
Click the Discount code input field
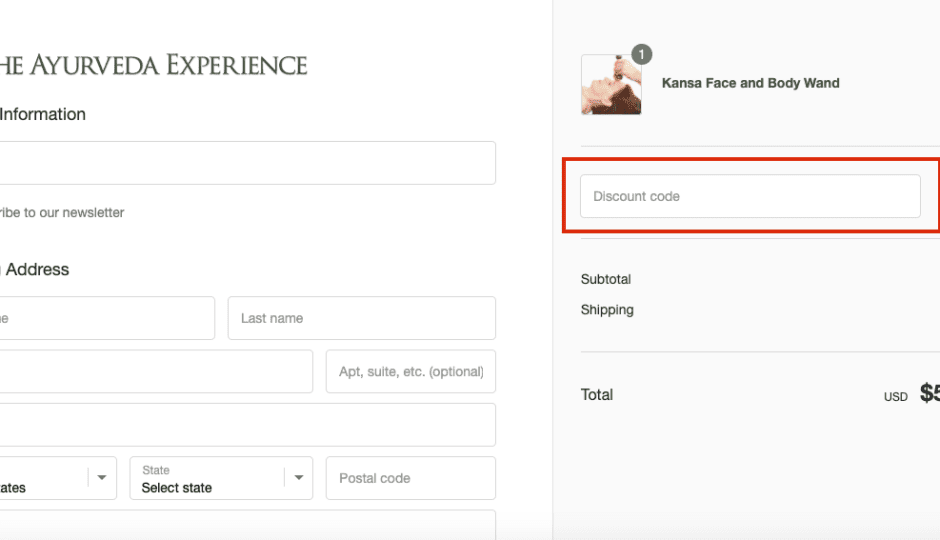(750, 196)
